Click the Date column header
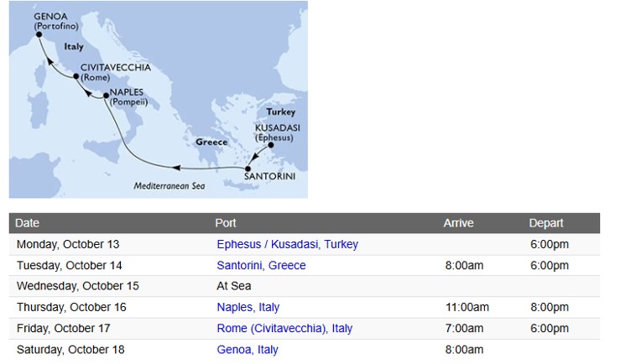The height and width of the screenshot is (364, 626). tap(27, 223)
